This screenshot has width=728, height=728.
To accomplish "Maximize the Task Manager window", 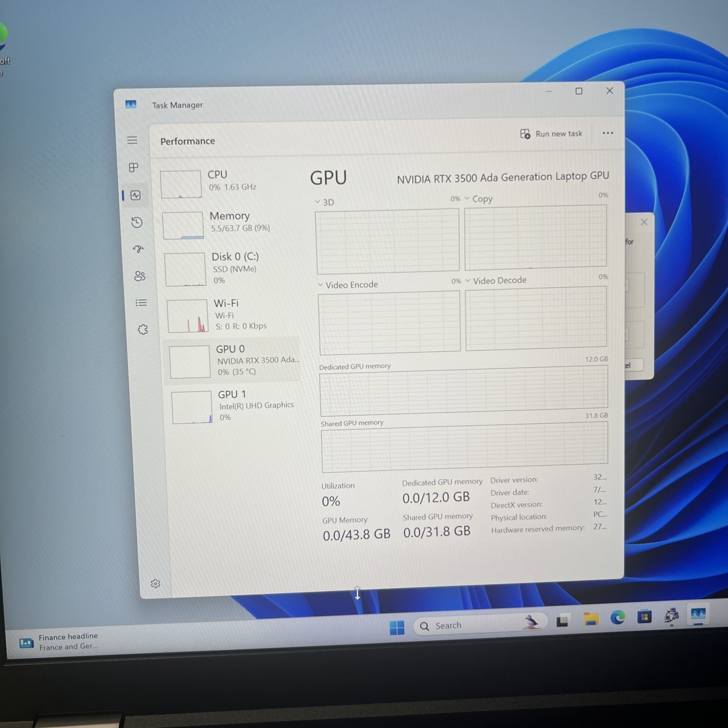I will click(x=579, y=91).
